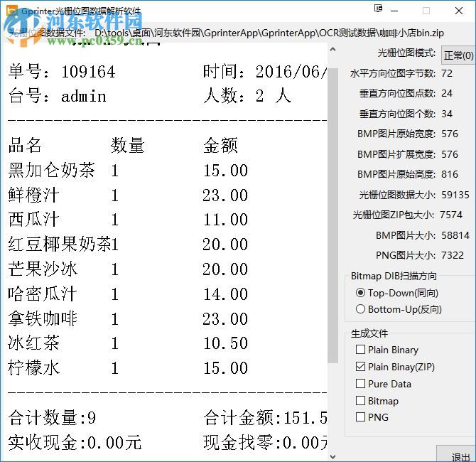Click the 金额 column header in receipt
The image size is (476, 462).
220,145
